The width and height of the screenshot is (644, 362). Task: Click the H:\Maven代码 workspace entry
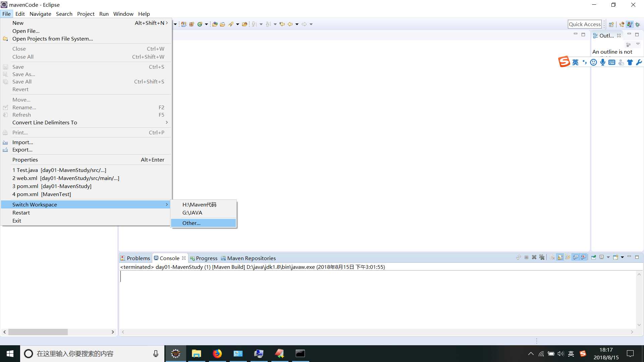pos(200,204)
